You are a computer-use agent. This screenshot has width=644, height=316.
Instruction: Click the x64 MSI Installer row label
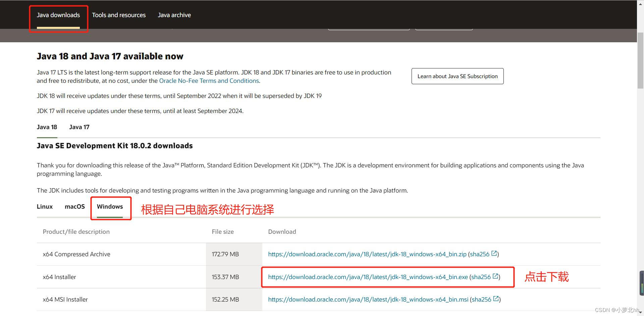pos(65,300)
